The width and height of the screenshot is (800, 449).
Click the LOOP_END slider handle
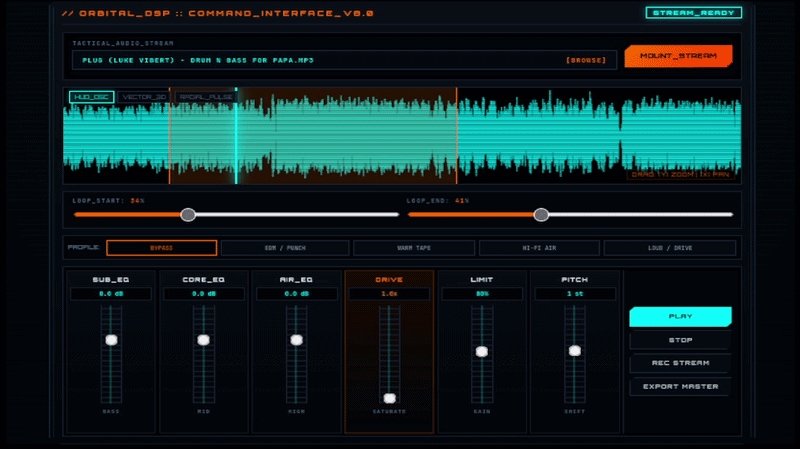541,215
